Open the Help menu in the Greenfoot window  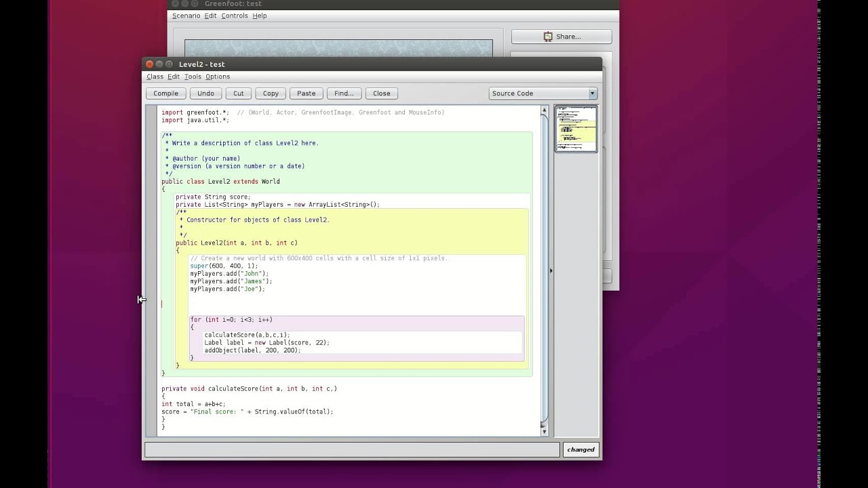pyautogui.click(x=259, y=16)
